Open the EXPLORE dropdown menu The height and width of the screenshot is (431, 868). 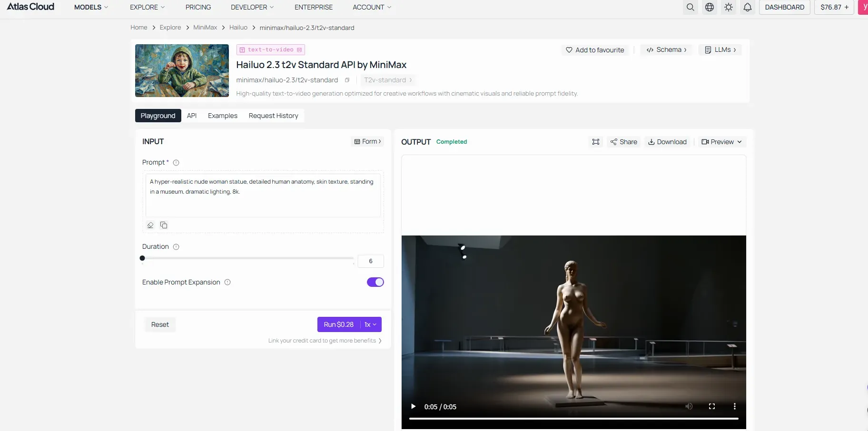coord(147,7)
